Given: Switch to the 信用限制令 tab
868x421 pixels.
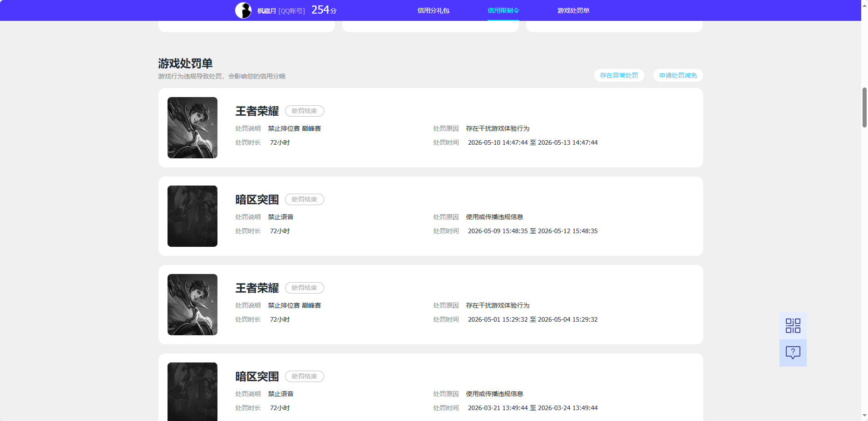Looking at the screenshot, I should [x=503, y=10].
